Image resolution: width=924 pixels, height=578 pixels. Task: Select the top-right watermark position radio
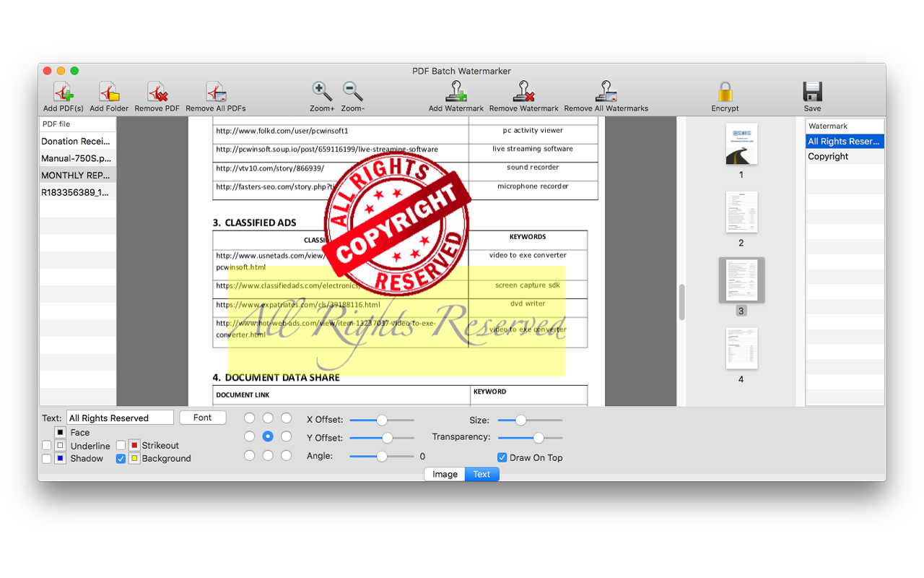coord(286,418)
